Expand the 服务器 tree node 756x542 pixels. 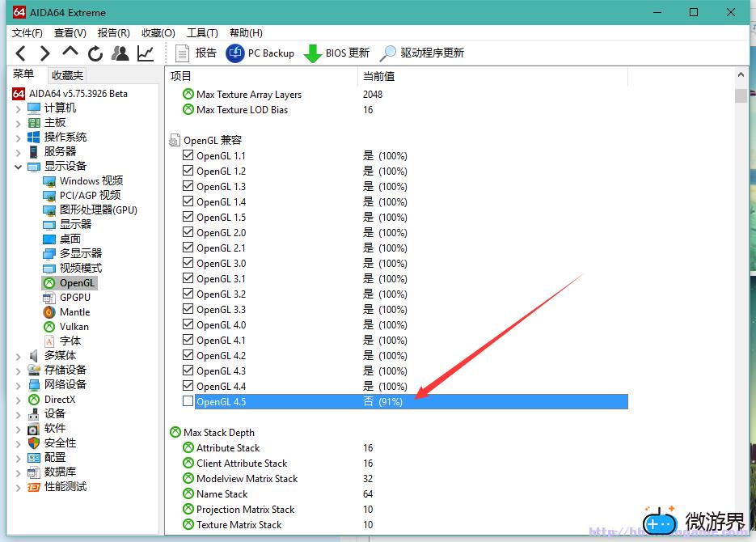tap(19, 152)
